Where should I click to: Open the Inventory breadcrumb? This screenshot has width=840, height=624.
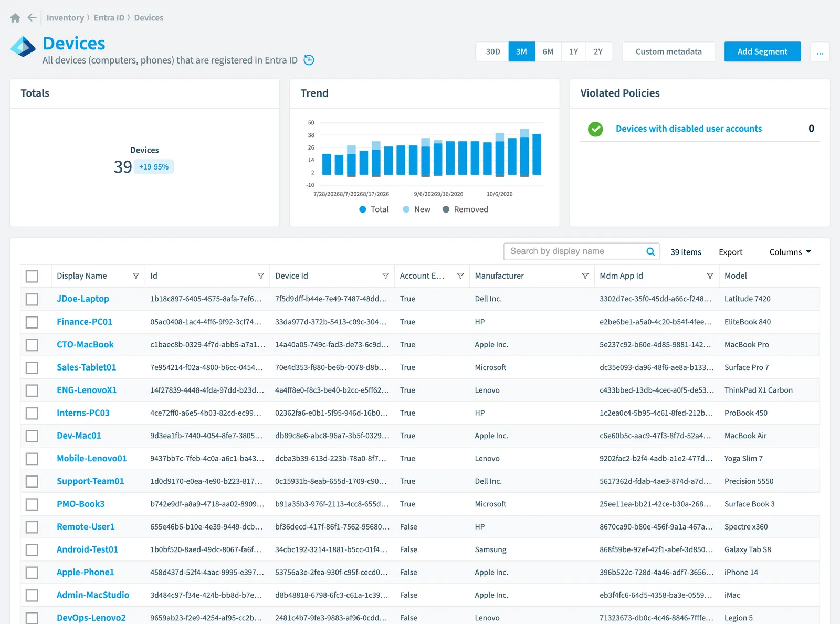pos(65,18)
